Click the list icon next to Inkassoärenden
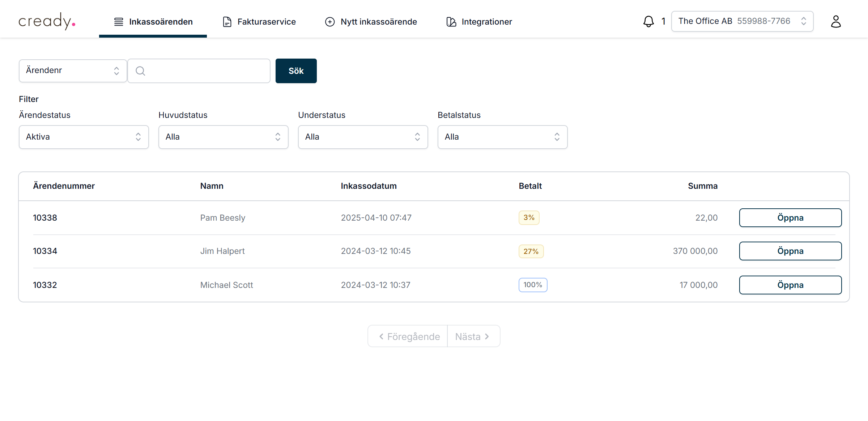The image size is (868, 421). click(118, 22)
